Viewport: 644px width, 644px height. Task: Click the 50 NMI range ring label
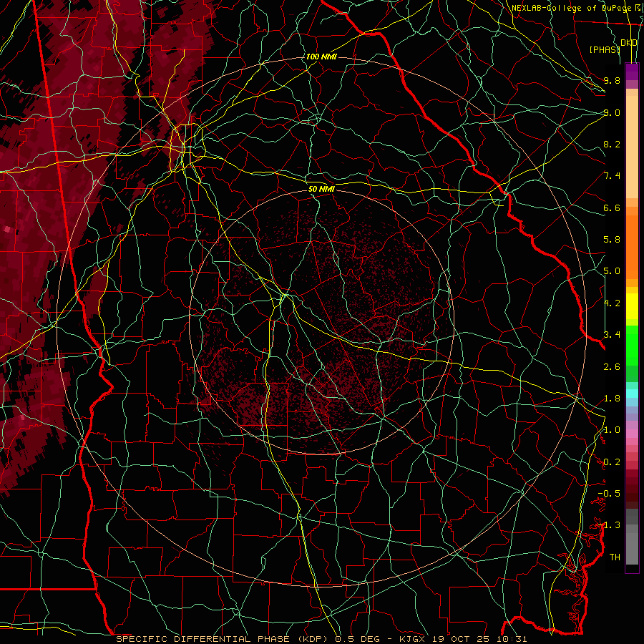coord(321,189)
